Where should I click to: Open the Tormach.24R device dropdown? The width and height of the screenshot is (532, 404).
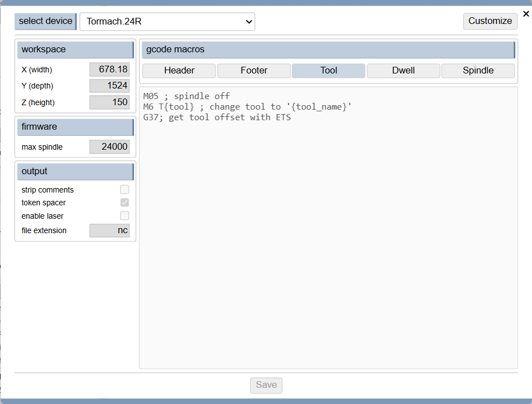click(167, 22)
